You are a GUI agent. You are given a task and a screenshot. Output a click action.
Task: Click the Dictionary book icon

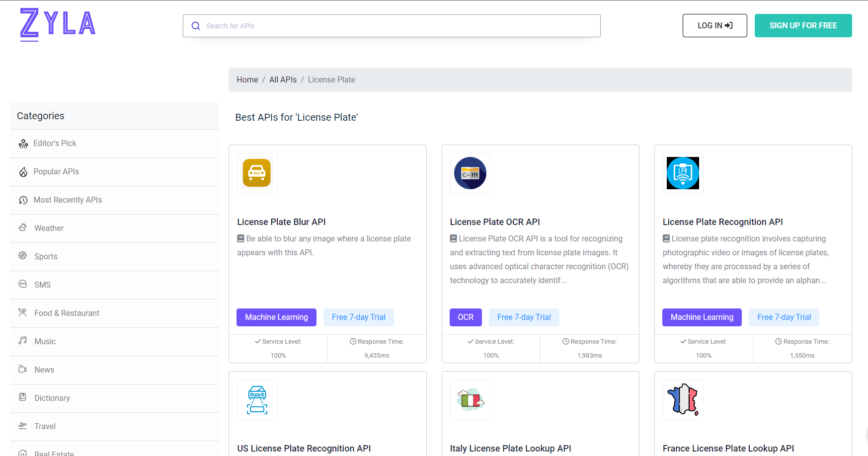pyautogui.click(x=23, y=397)
